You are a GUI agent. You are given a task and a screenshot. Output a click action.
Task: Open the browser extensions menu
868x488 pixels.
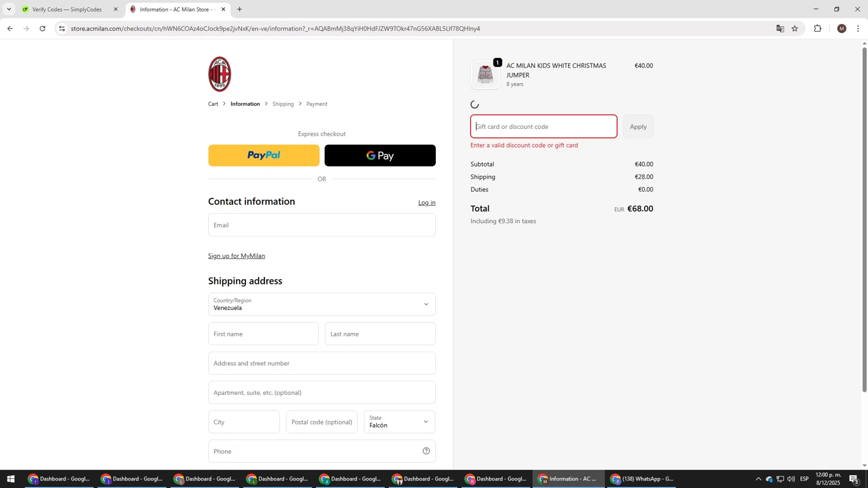click(x=818, y=28)
